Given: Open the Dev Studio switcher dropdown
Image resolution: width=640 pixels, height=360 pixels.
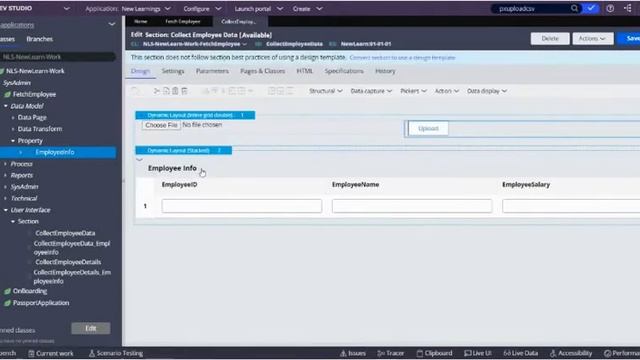Looking at the screenshot, I should (67, 8).
